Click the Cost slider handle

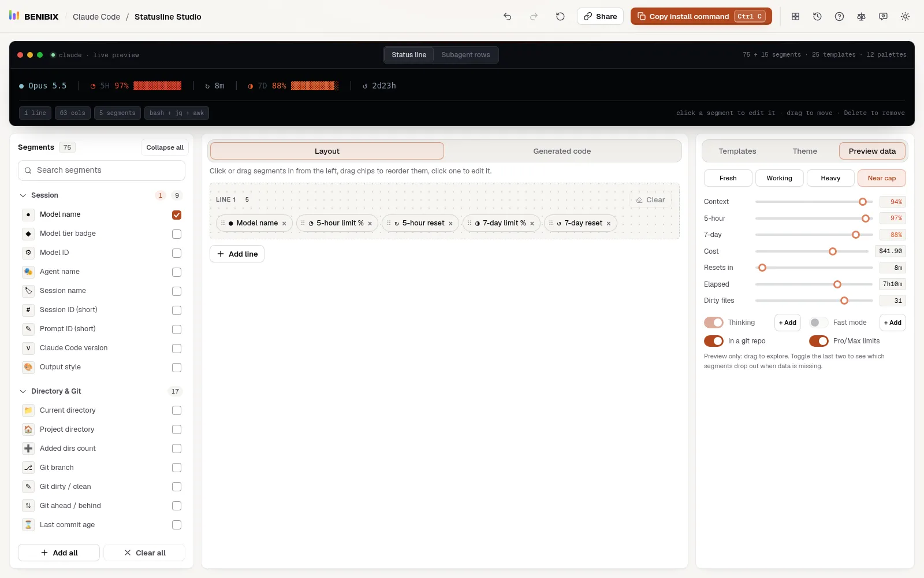coord(833,251)
